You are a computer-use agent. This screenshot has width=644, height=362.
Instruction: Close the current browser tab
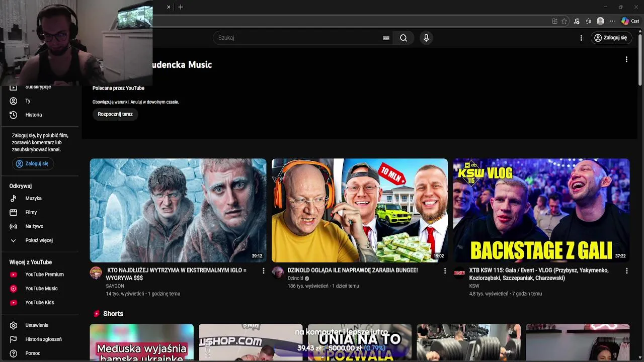pyautogui.click(x=169, y=7)
